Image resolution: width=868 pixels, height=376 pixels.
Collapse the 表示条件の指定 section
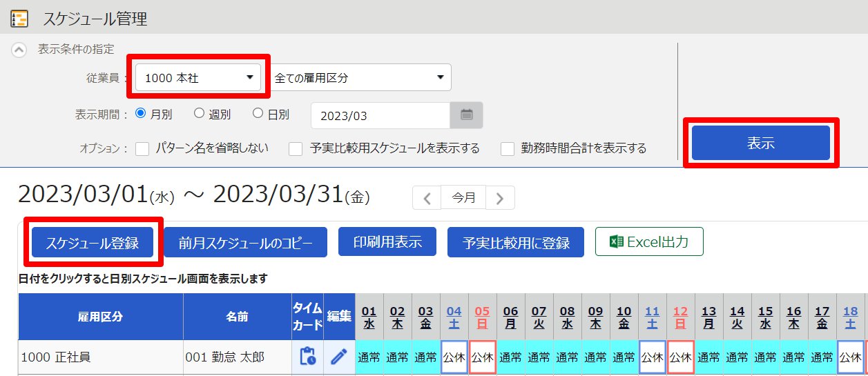point(19,50)
